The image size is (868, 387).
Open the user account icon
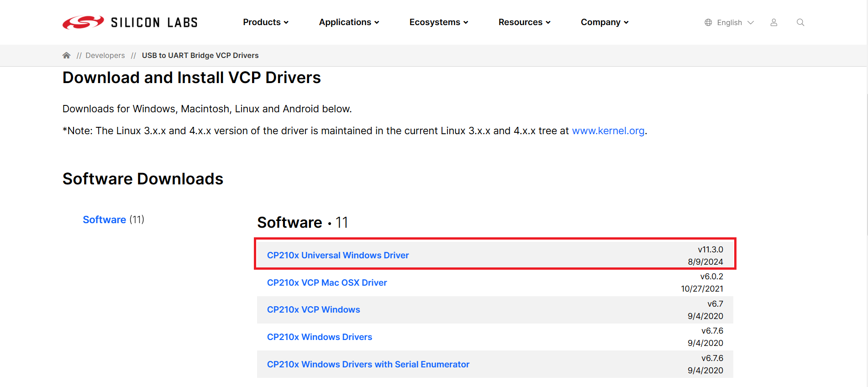pyautogui.click(x=773, y=22)
